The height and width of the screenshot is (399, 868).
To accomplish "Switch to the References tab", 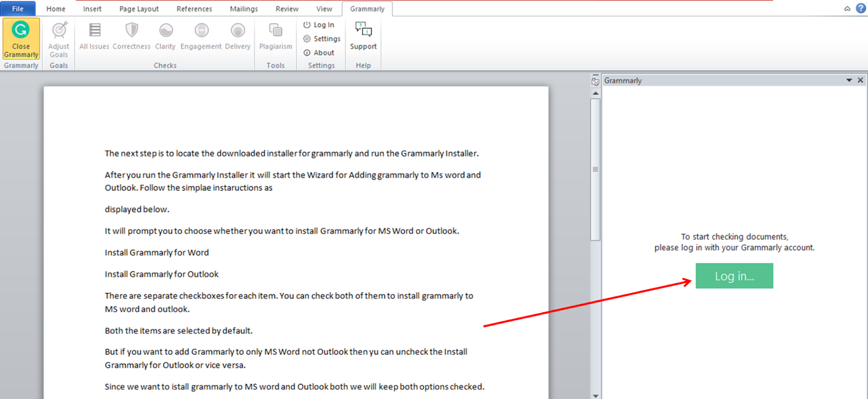I will [x=194, y=9].
